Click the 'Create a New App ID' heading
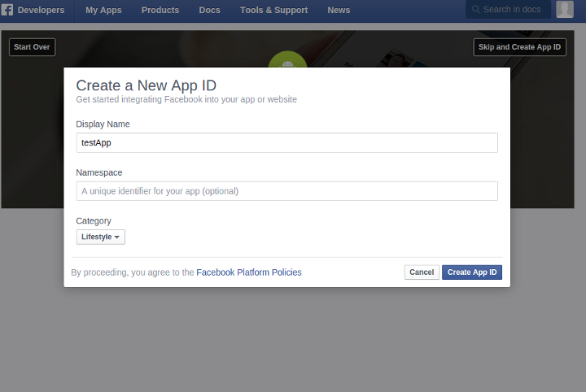Viewport: 586px width, 392px height. click(146, 85)
